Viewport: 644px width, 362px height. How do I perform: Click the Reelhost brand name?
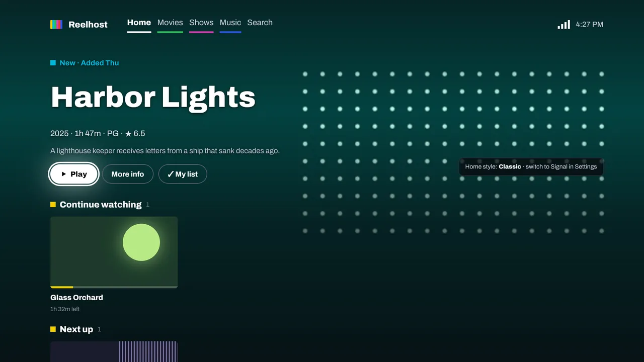point(88,24)
